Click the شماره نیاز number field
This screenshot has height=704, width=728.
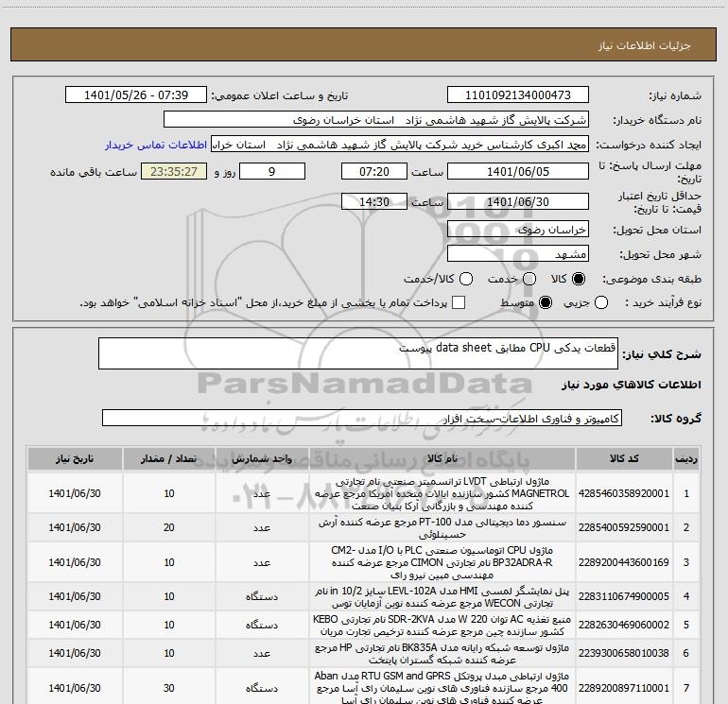point(517,95)
